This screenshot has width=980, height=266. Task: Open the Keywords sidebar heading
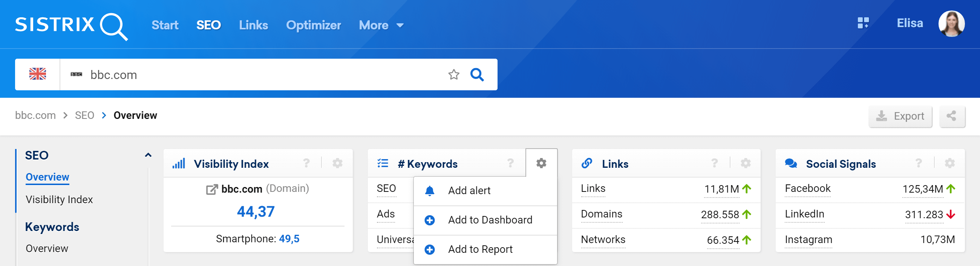(x=52, y=227)
